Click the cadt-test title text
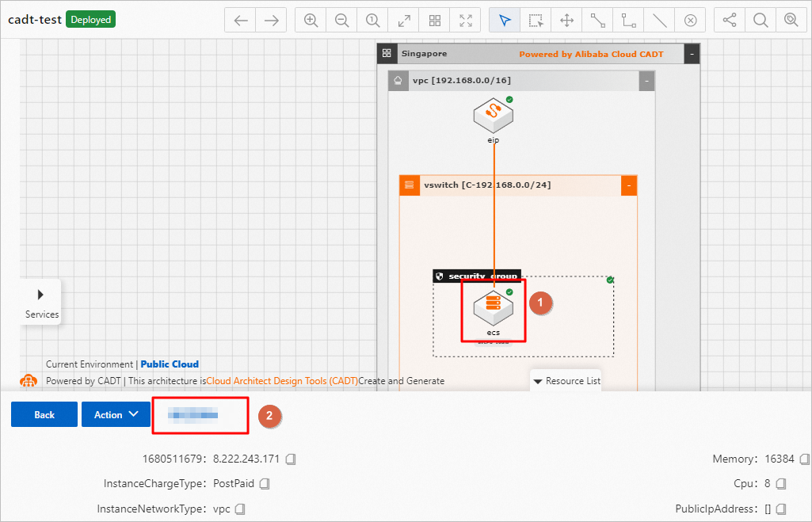812x522 pixels. point(35,20)
